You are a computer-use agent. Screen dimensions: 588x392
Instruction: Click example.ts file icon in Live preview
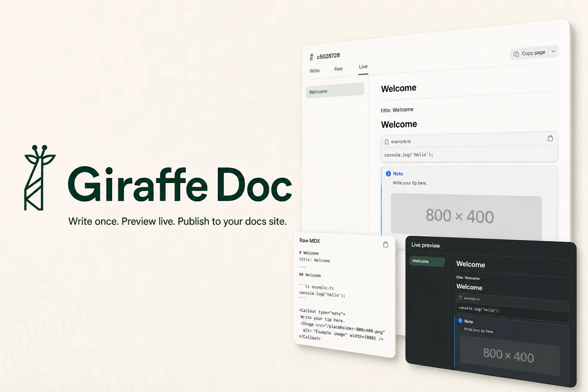(x=460, y=298)
